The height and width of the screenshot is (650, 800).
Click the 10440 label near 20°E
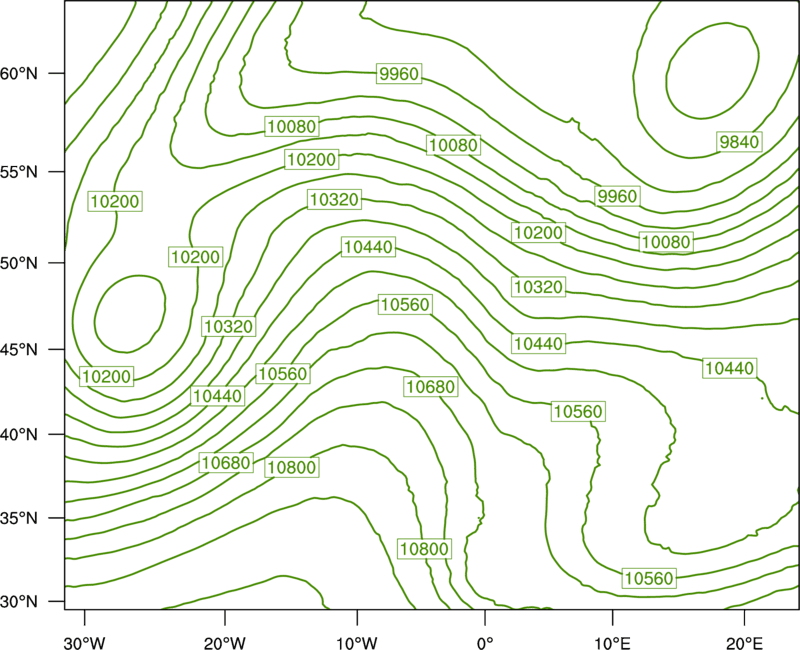click(x=730, y=368)
